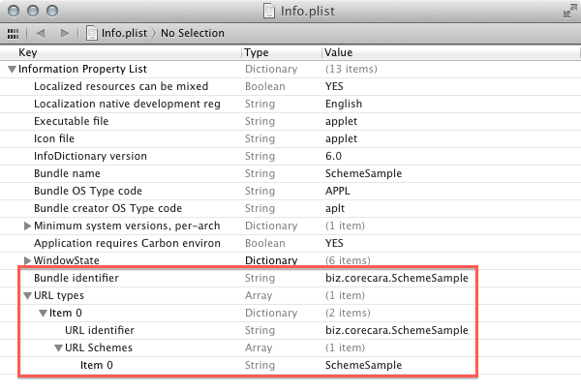Collapse the URL Schemes array
The height and width of the screenshot is (392, 581).
(58, 348)
